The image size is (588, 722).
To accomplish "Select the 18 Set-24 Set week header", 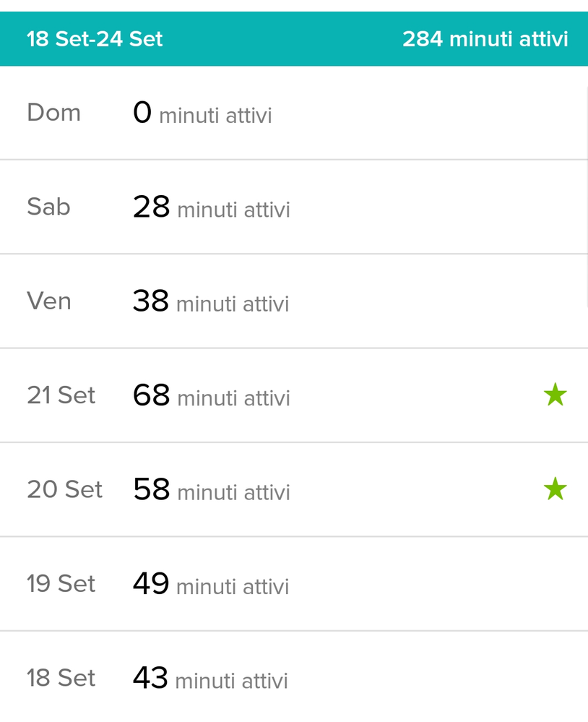I will pos(95,39).
